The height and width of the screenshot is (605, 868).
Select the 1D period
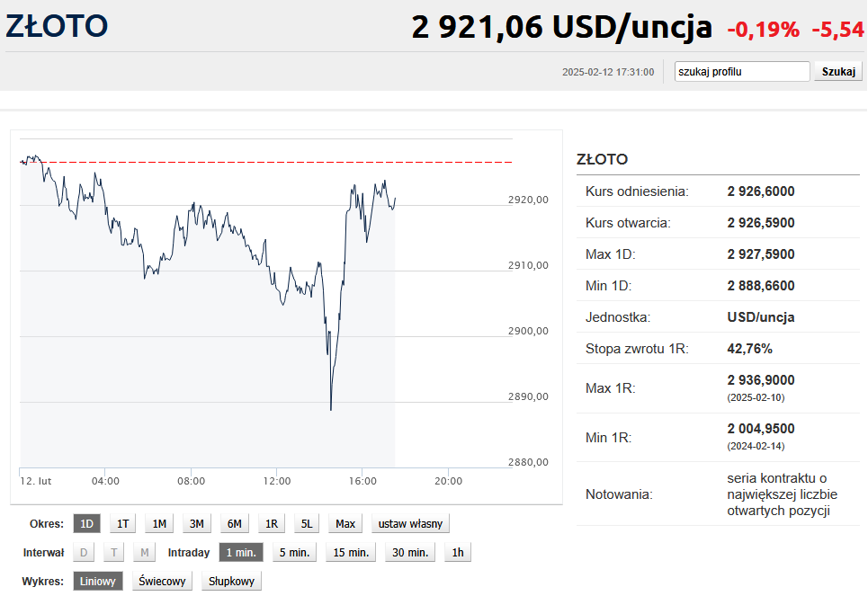tap(87, 524)
